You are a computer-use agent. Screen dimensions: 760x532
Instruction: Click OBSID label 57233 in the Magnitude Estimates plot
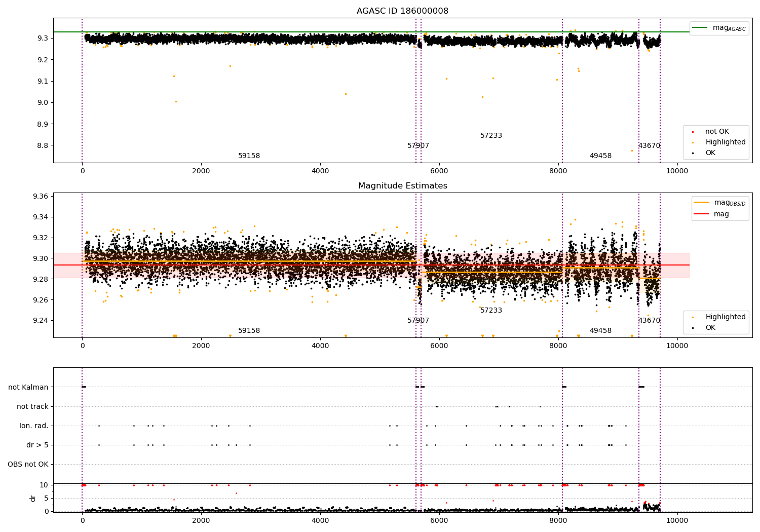[491, 311]
